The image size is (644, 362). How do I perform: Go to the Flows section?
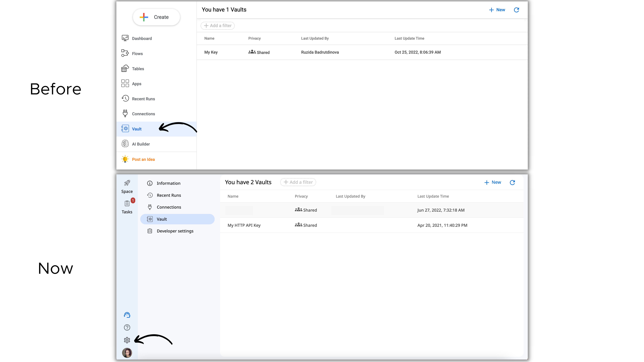click(137, 54)
